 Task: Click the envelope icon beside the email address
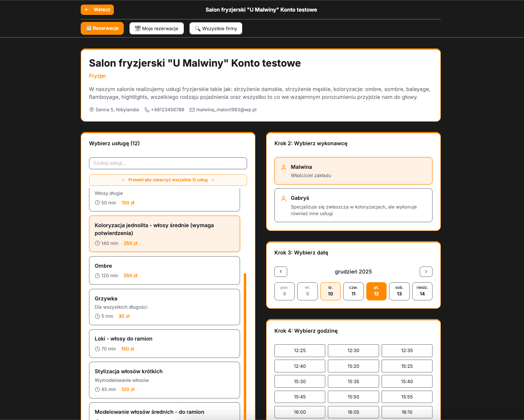pos(192,110)
